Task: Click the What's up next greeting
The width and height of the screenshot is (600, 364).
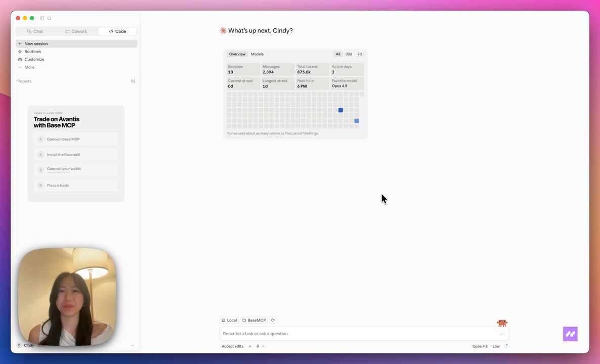Action: [x=260, y=31]
